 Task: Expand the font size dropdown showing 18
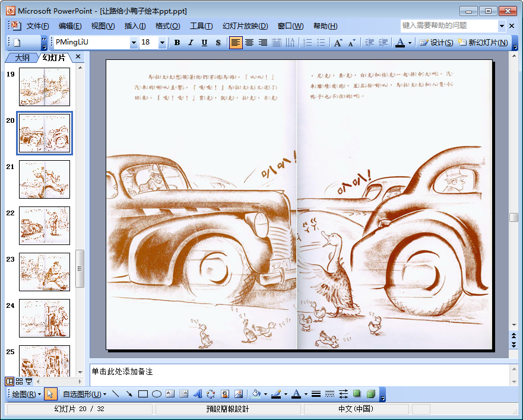[162, 43]
